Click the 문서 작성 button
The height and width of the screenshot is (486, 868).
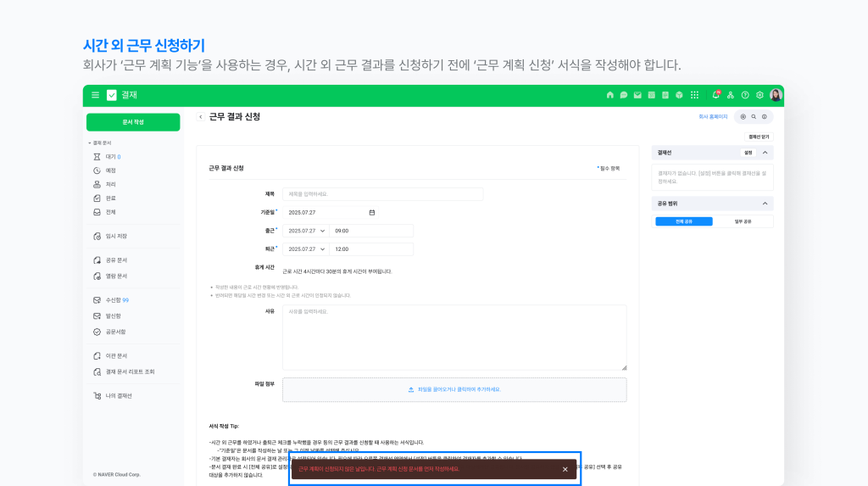(133, 122)
